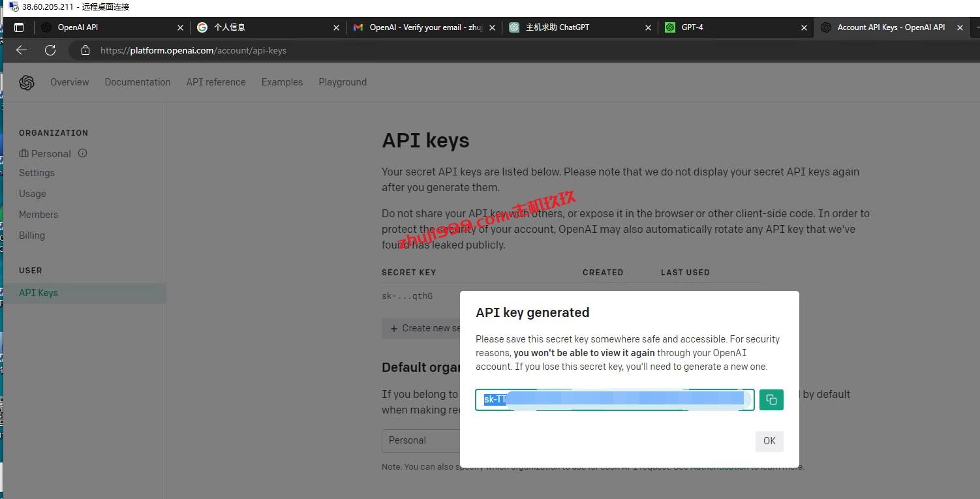980x499 pixels.
Task: Close the Account API Keys tab
Action: [x=960, y=27]
